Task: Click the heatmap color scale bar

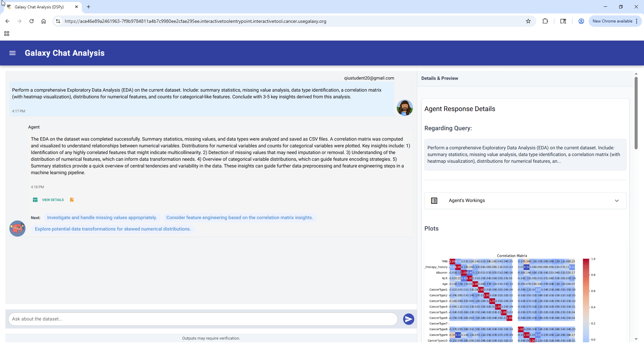Action: (x=586, y=300)
